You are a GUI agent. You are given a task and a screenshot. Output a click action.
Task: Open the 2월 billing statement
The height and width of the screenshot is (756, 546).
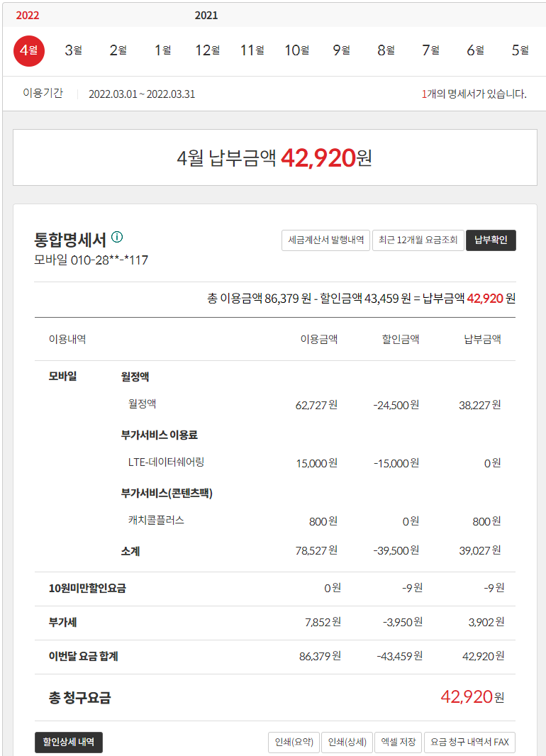click(118, 50)
